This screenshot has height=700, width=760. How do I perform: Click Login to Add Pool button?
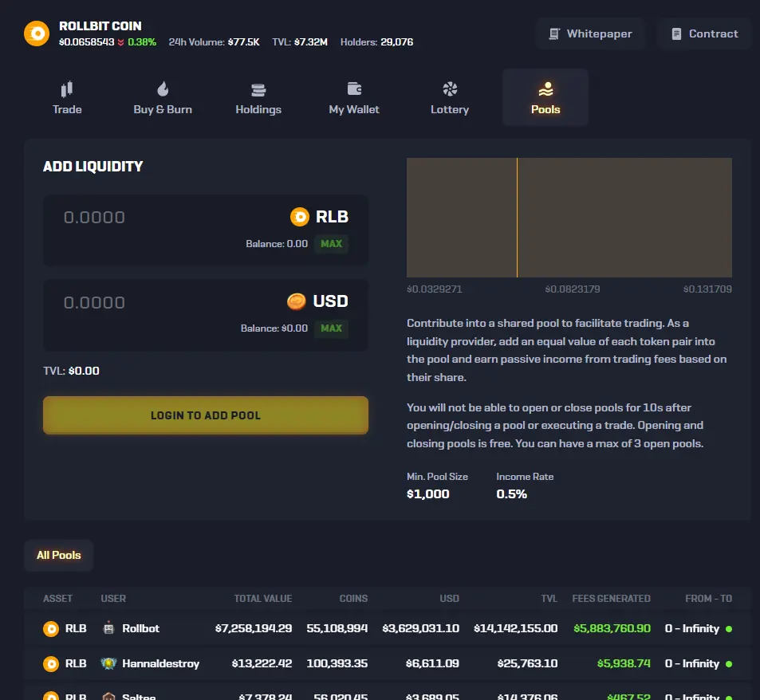[206, 415]
